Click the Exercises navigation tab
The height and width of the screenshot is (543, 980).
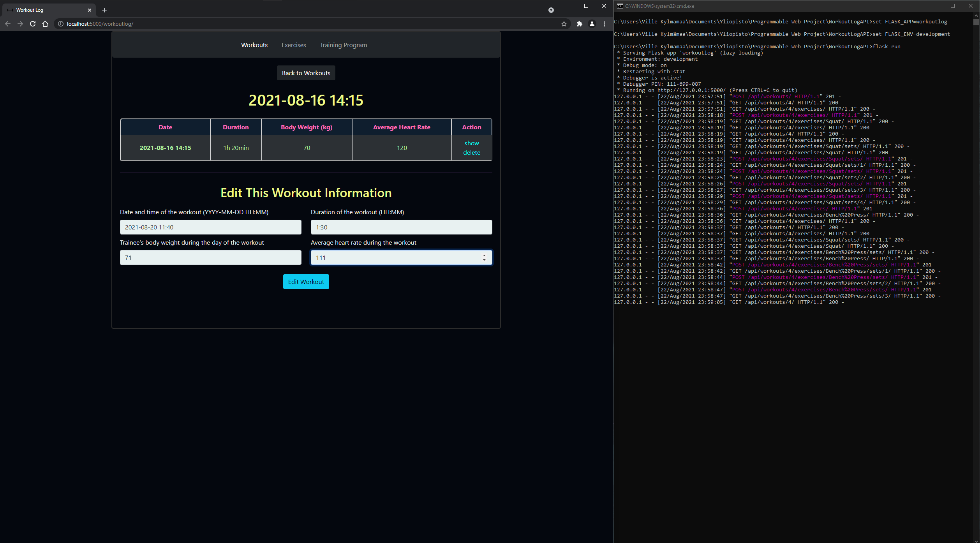point(293,44)
